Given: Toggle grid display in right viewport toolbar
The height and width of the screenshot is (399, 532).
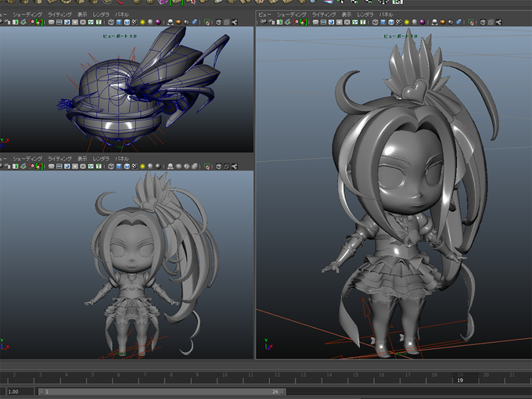Looking at the screenshot, I should click(315, 22).
